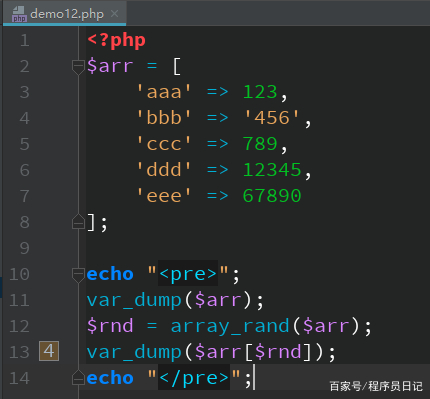Viewport: 430px width, 399px height.
Task: Select the demo12.php editor tab
Action: pos(65,13)
